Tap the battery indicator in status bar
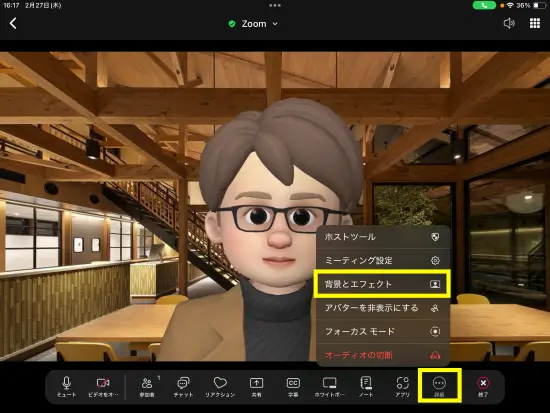This screenshot has width=550, height=413. 540,5
